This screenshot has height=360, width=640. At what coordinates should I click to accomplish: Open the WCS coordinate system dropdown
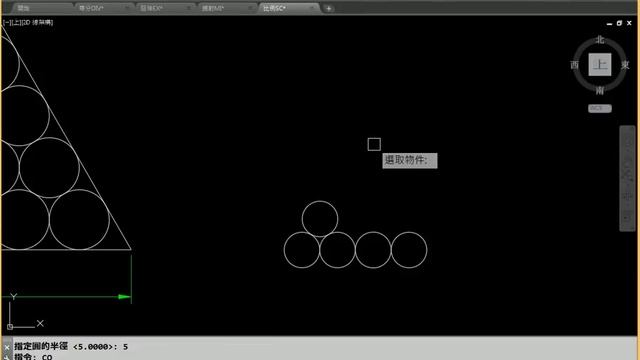click(600, 108)
